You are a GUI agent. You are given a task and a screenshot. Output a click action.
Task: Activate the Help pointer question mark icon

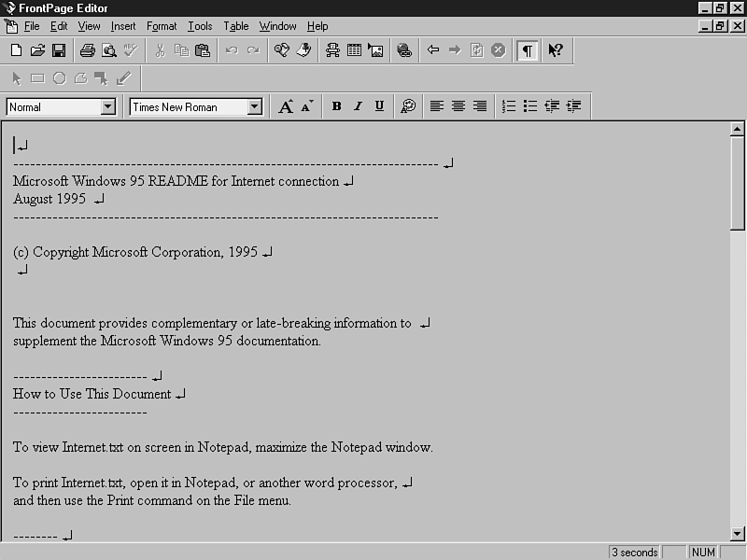pos(556,50)
